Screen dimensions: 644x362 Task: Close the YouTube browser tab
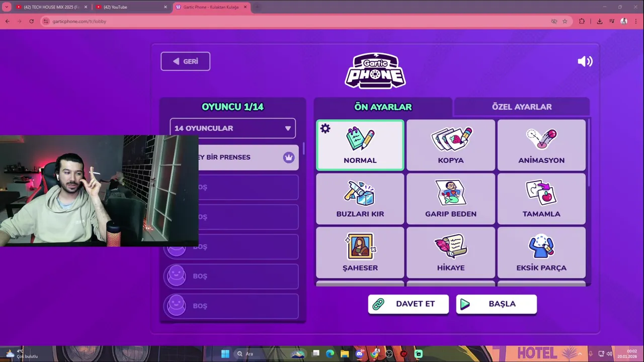[165, 7]
